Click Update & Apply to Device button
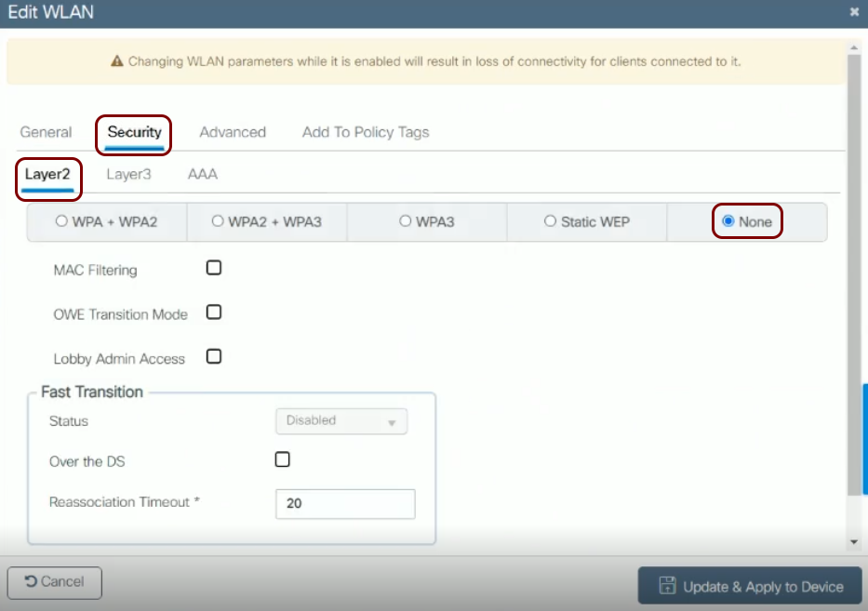The height and width of the screenshot is (611, 868). (x=750, y=587)
